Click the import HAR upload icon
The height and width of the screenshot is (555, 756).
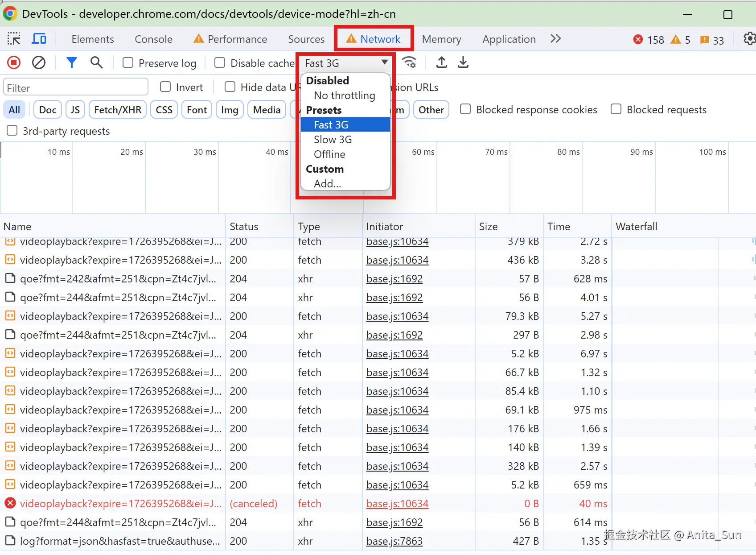(441, 62)
